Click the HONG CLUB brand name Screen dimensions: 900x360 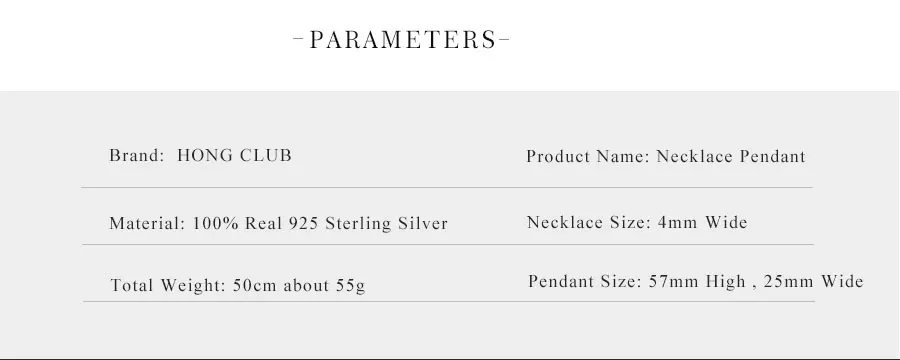[234, 156]
